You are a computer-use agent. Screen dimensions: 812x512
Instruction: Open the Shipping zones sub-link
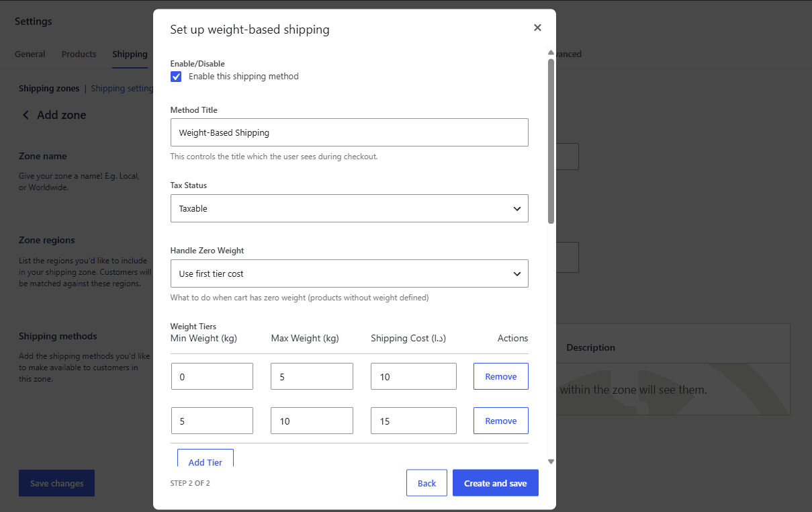tap(49, 88)
